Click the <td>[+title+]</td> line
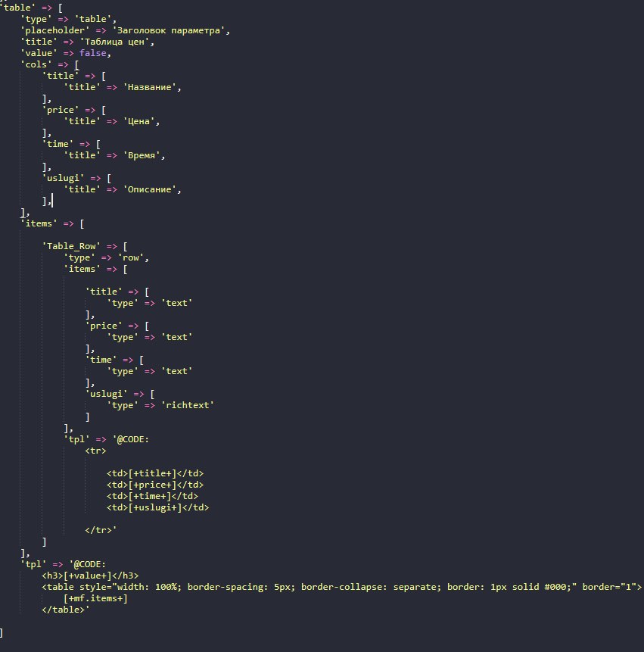This screenshot has height=652, width=644. 155,473
